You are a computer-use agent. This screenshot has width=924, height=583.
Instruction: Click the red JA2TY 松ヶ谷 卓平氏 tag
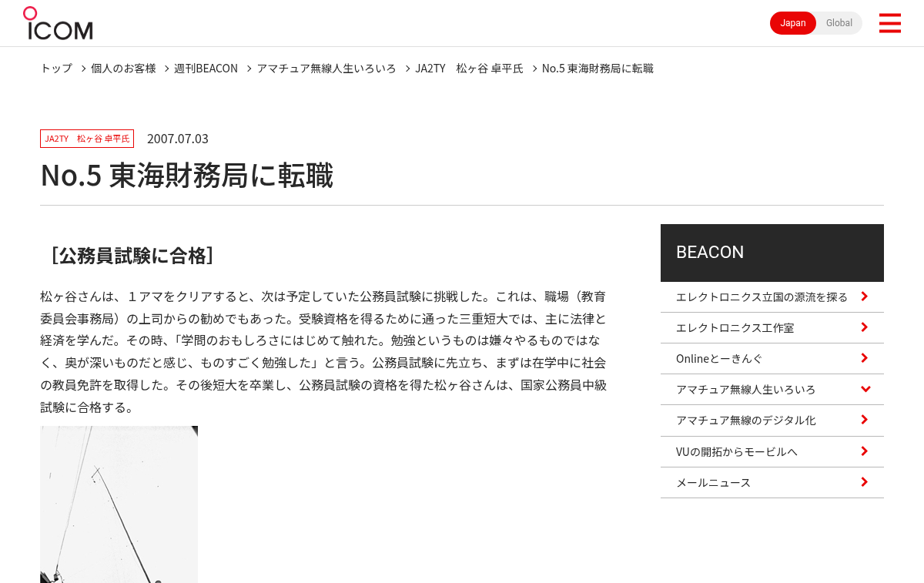pos(87,139)
